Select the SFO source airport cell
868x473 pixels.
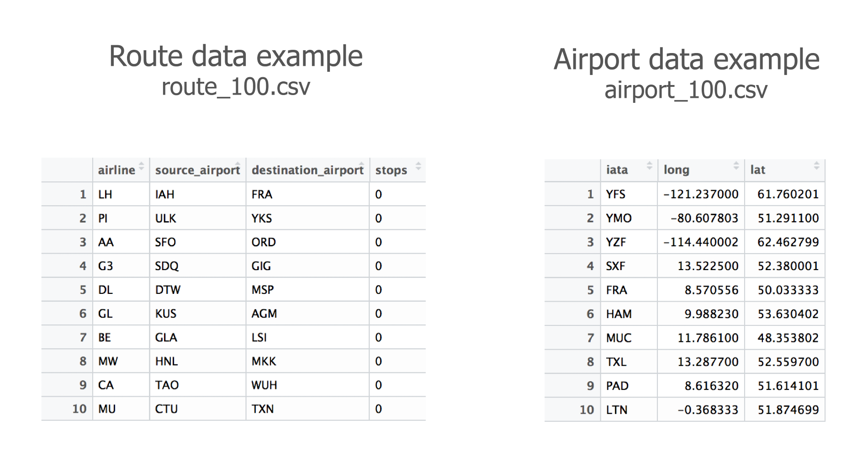pyautogui.click(x=165, y=242)
